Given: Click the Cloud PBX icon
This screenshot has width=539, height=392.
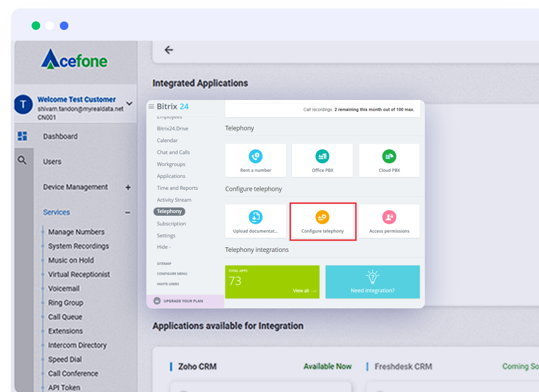Looking at the screenshot, I should pos(389,156).
